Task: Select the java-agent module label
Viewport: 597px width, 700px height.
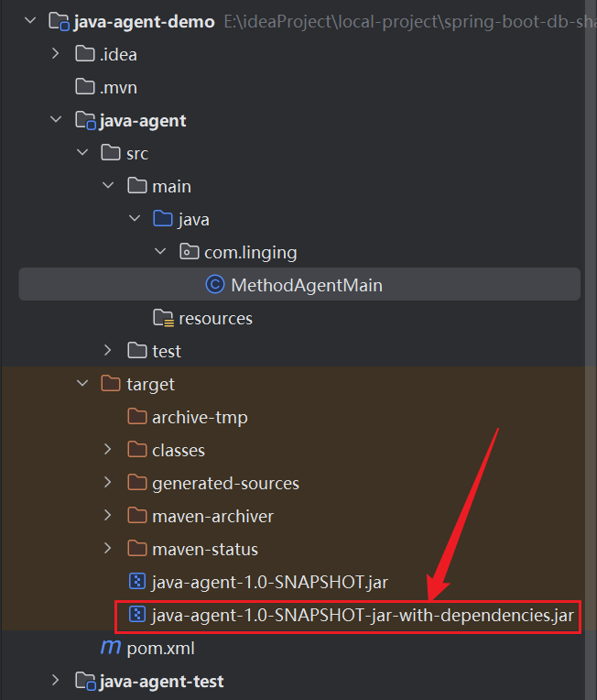Action: 143,121
